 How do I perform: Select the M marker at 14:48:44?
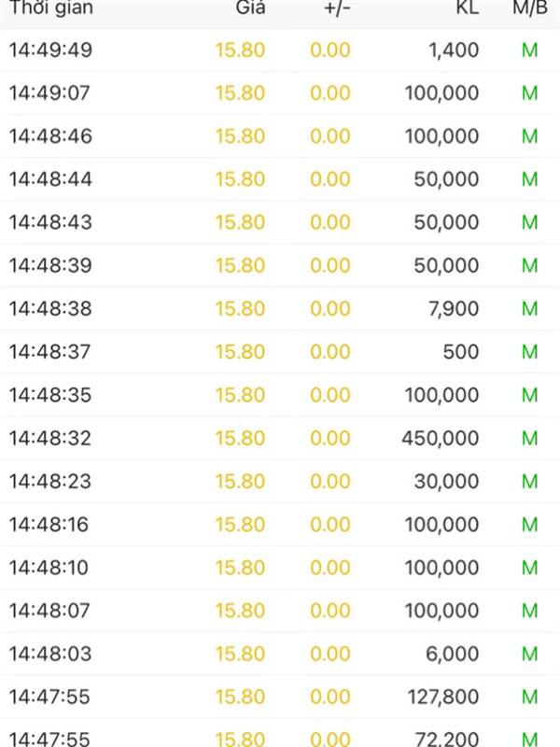click(529, 179)
